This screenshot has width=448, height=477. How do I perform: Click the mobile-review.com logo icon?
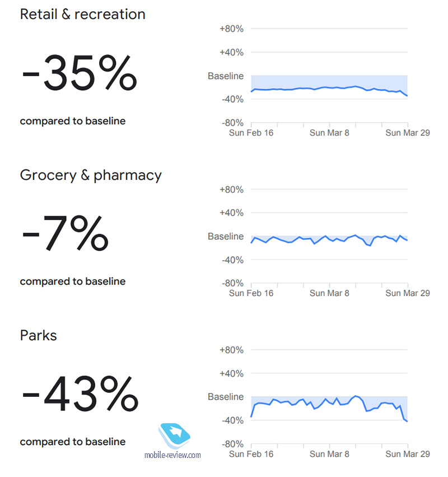click(175, 436)
